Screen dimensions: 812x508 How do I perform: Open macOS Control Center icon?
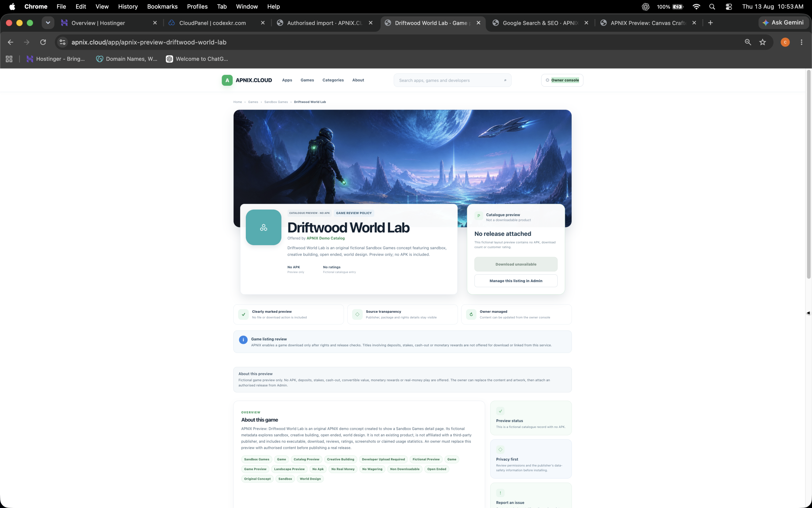point(729,7)
